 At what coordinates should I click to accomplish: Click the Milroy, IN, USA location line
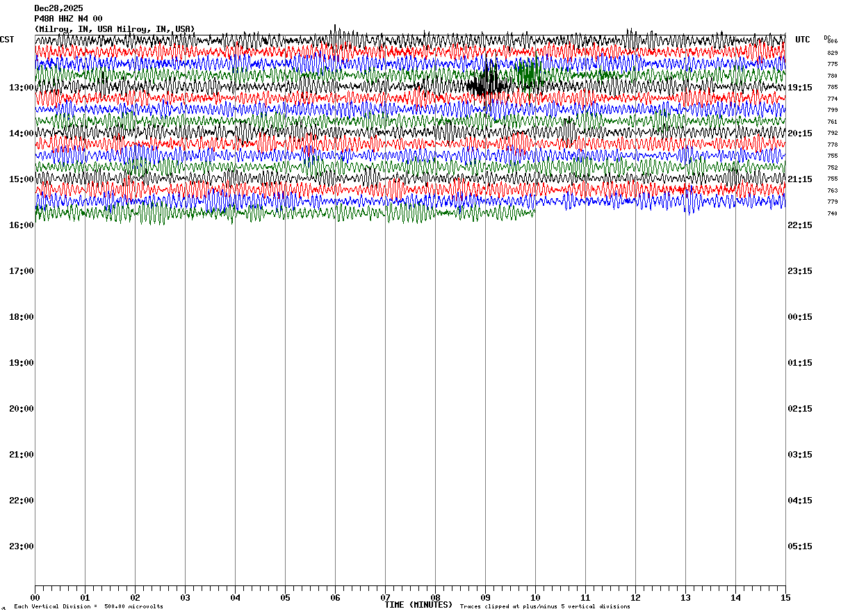[x=115, y=29]
